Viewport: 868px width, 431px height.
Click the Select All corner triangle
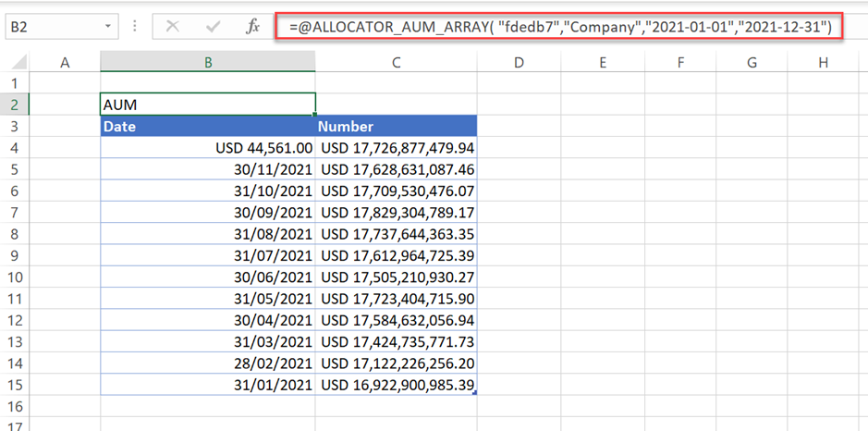click(17, 62)
